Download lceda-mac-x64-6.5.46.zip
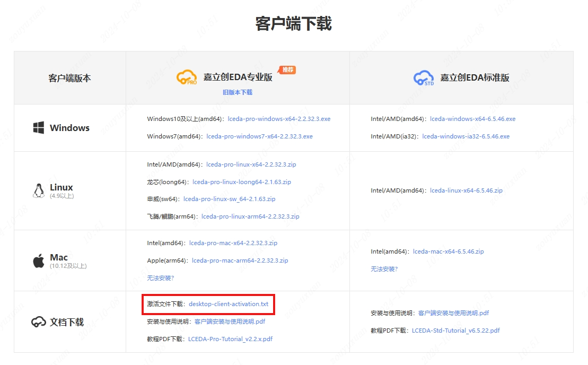The height and width of the screenshot is (365, 588). tap(448, 251)
